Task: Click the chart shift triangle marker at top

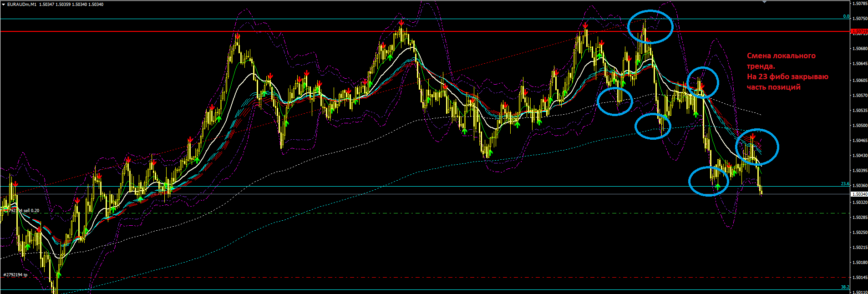Action: (x=764, y=2)
